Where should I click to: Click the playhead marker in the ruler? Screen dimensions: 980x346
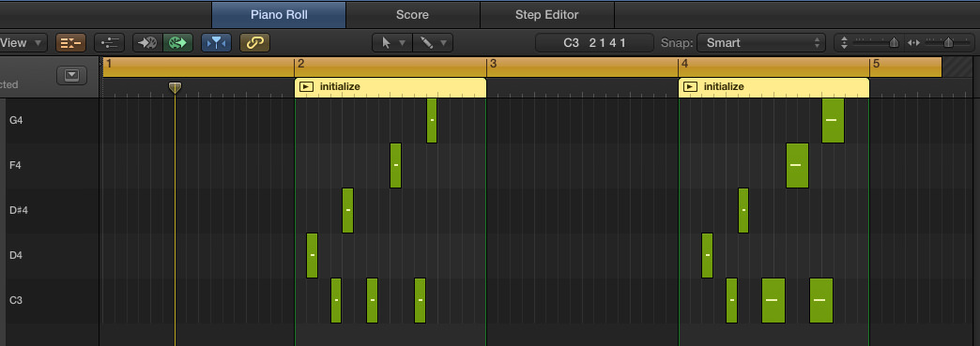tap(175, 88)
